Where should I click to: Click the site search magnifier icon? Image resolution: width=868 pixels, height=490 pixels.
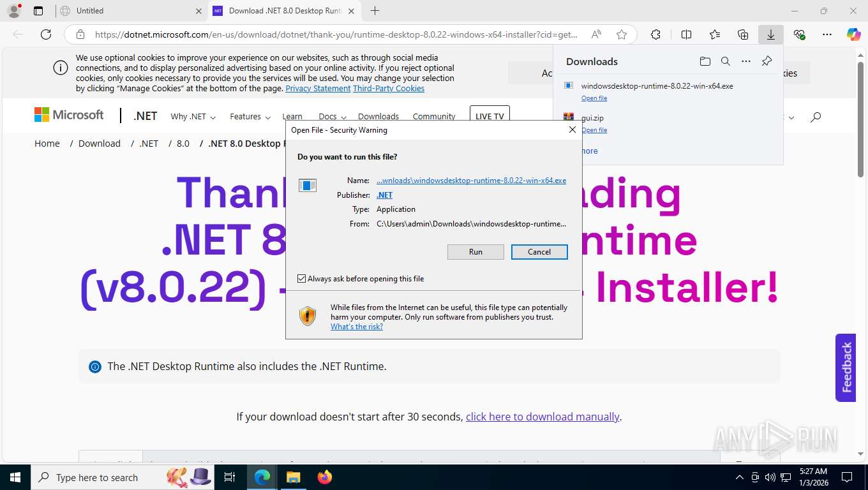coord(815,117)
